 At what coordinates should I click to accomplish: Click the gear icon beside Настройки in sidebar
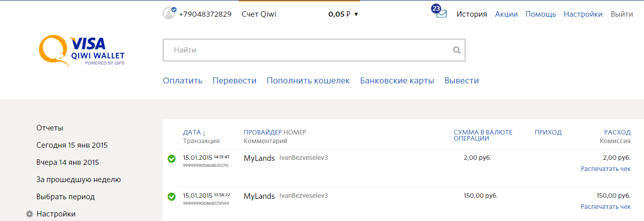pos(29,214)
